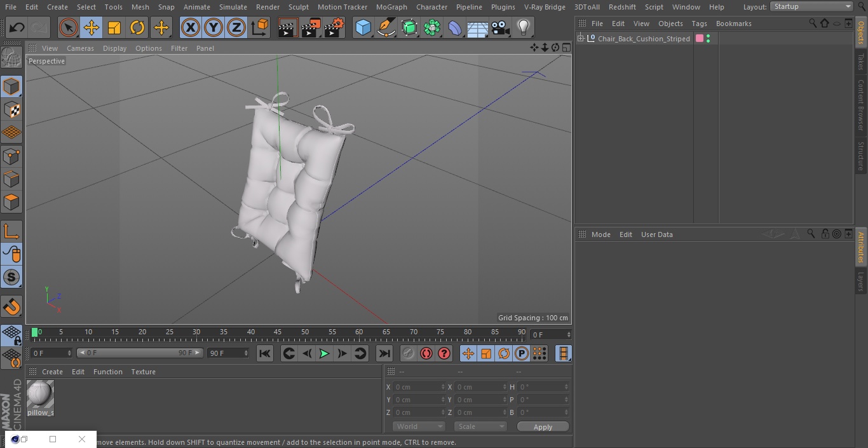Open the spline Pen tool
Screen dimensions: 868x448
(386, 27)
